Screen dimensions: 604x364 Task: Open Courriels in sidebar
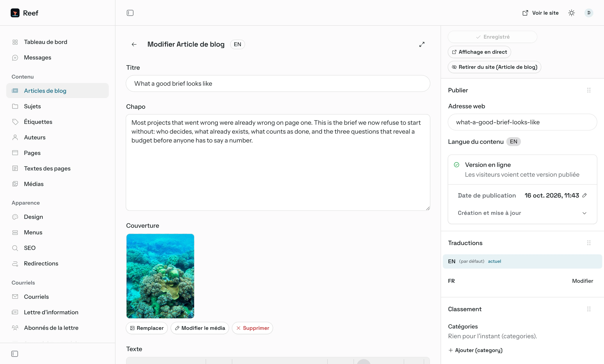tap(57, 297)
